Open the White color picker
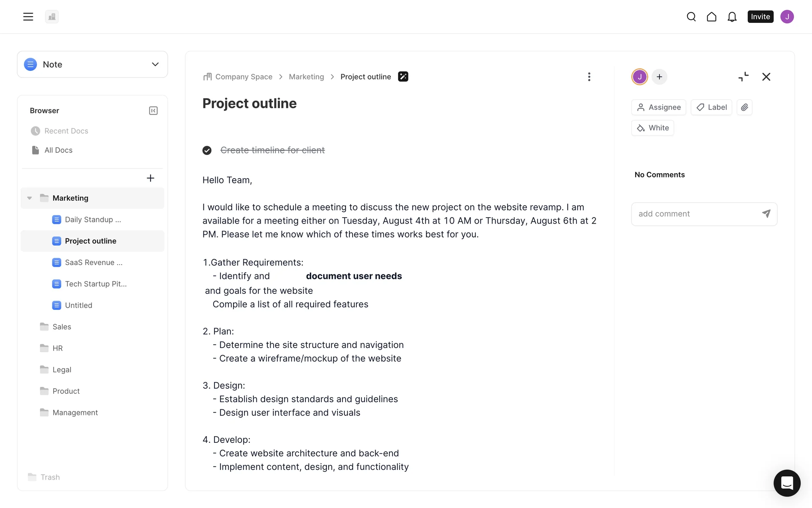Image resolution: width=812 pixels, height=508 pixels. (653, 128)
